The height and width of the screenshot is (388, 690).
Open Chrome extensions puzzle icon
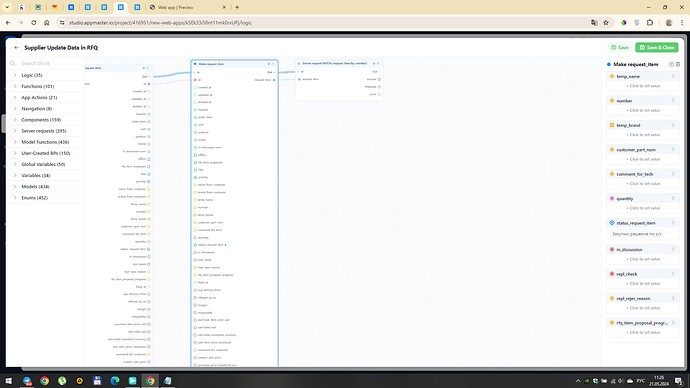(650, 22)
